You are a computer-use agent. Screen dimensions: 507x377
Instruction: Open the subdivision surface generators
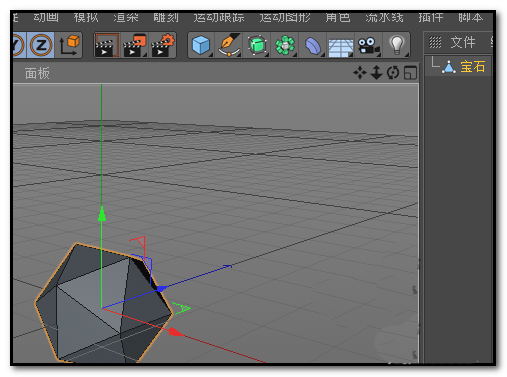coord(257,45)
